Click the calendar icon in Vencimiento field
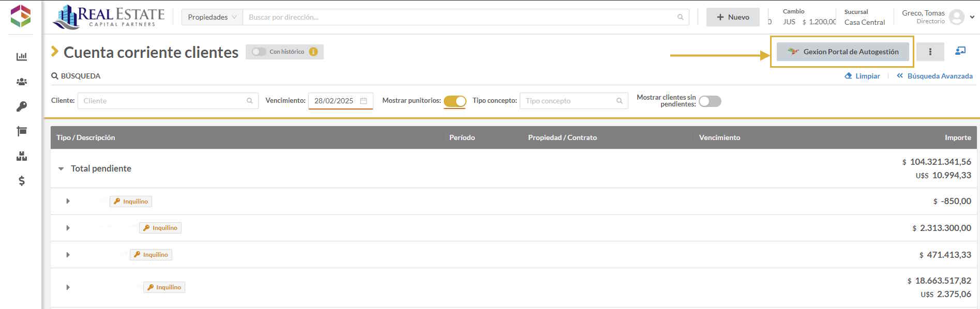Viewport: 980px width, 309px height. pyautogui.click(x=364, y=101)
